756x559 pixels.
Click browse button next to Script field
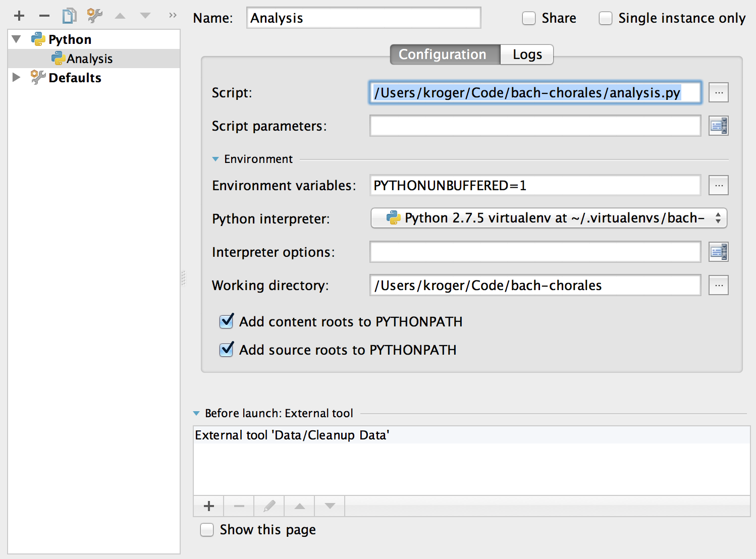tap(718, 93)
